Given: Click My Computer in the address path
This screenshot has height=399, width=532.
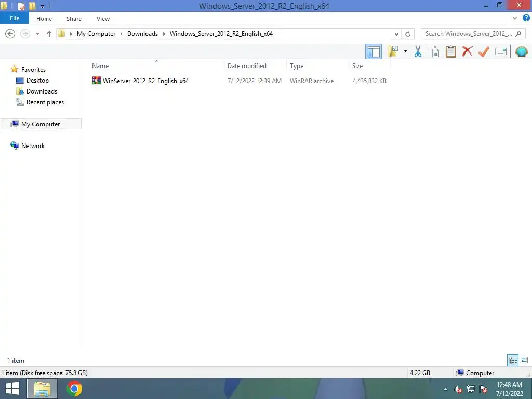Looking at the screenshot, I should click(x=96, y=34).
